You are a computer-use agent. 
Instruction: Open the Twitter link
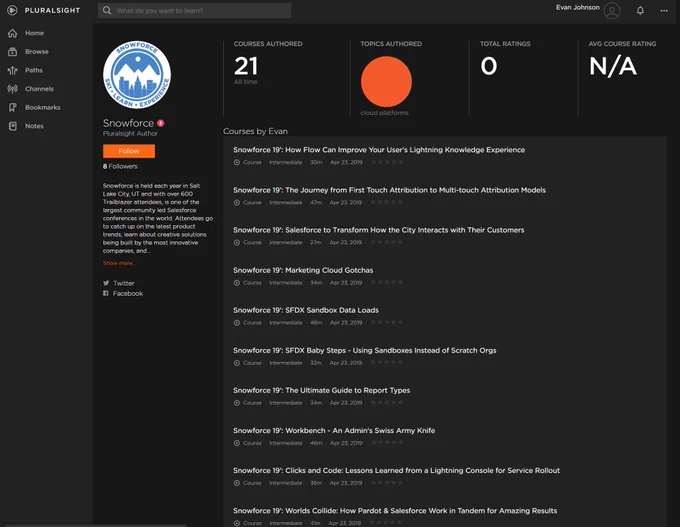pos(124,283)
